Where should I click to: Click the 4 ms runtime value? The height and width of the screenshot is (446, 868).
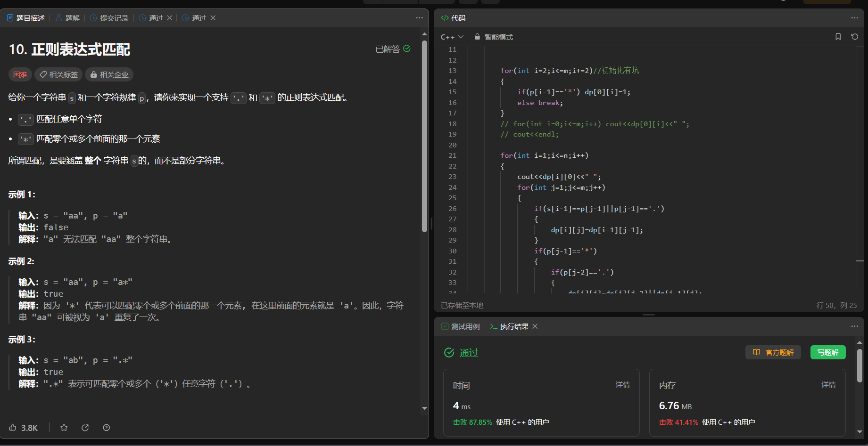(462, 405)
